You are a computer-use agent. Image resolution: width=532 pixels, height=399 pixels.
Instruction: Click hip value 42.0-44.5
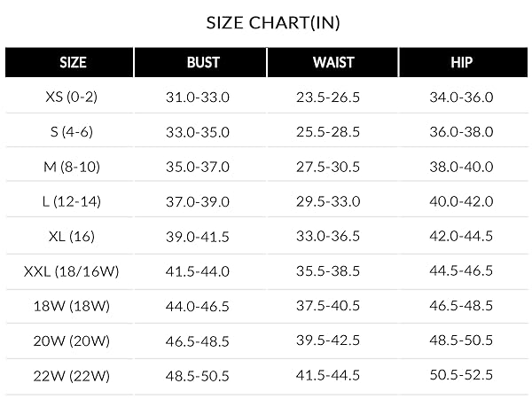(461, 236)
